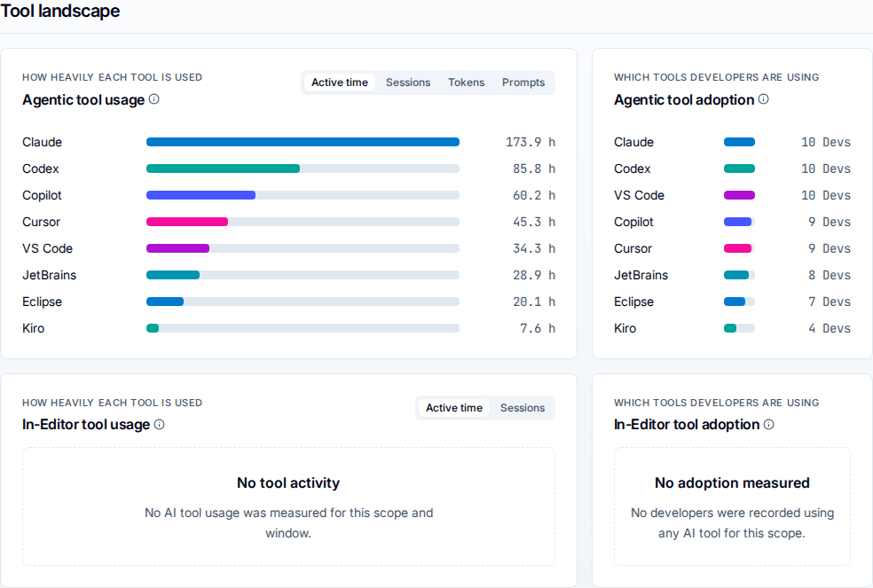Image resolution: width=873 pixels, height=588 pixels.
Task: Open info icon beside Agentic tool adoption
Action: (764, 99)
